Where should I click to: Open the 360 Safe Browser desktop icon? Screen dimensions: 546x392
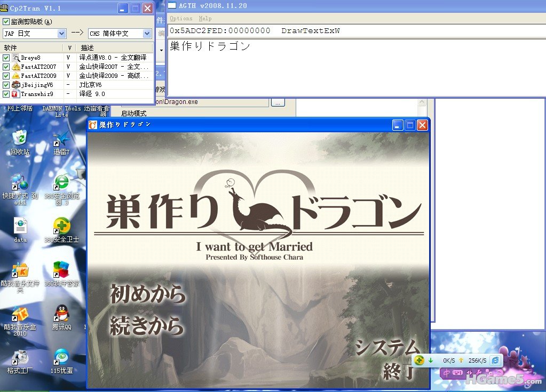62,182
